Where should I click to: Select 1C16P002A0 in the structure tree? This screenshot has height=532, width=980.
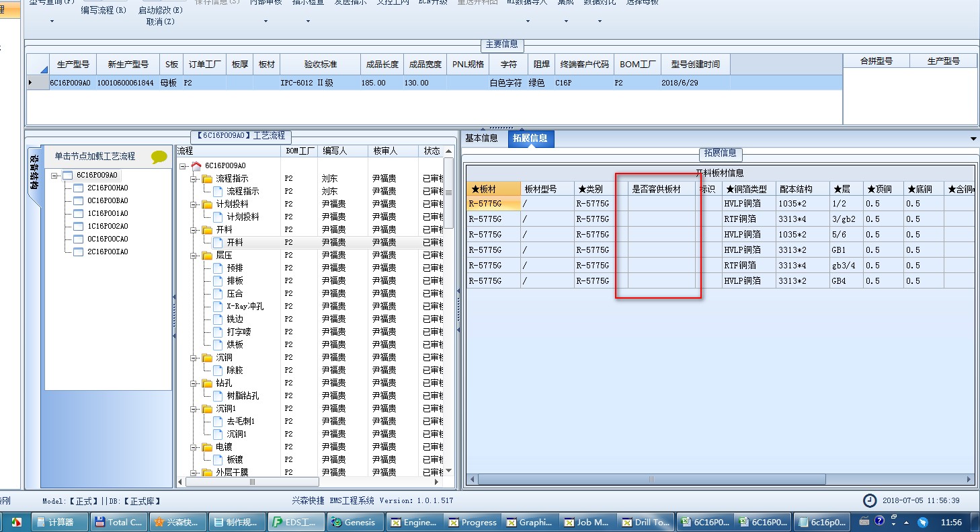(x=108, y=226)
